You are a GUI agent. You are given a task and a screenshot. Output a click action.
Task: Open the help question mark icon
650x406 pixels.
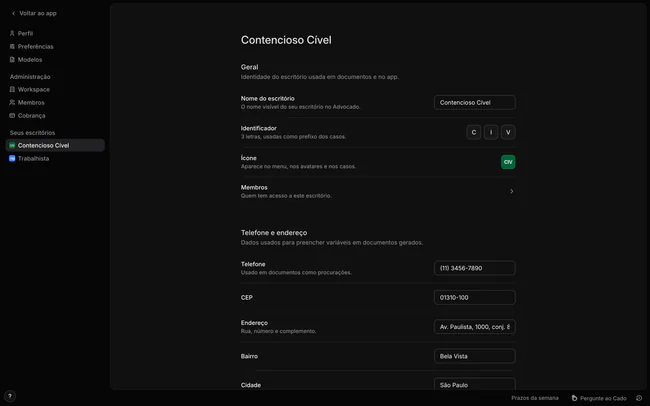[x=10, y=396]
